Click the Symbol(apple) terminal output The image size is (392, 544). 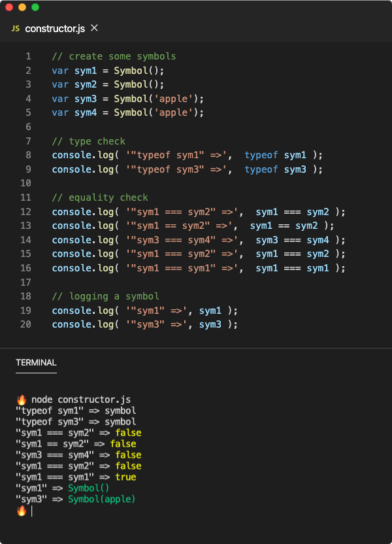tap(101, 500)
